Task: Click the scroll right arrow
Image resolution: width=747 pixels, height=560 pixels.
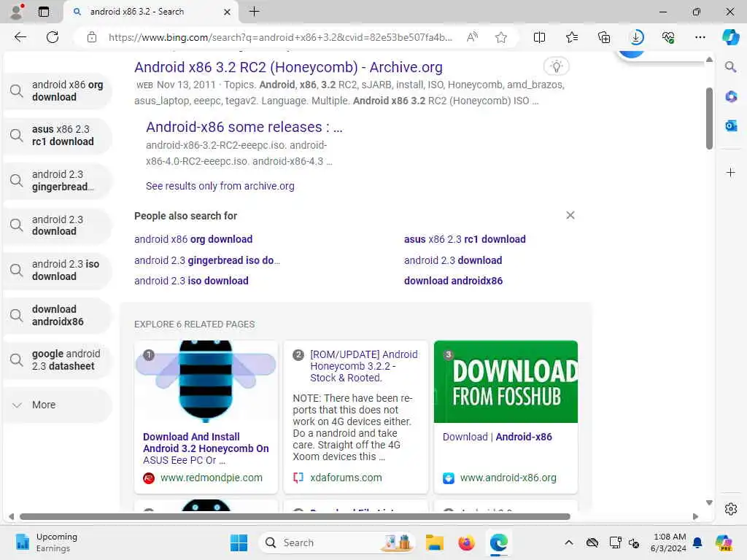Action: point(695,516)
